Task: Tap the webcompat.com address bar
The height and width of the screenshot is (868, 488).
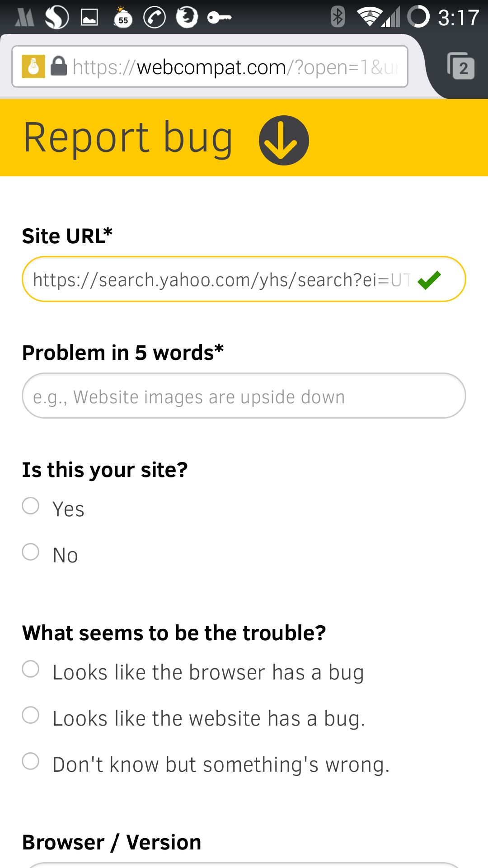Action: click(x=235, y=67)
